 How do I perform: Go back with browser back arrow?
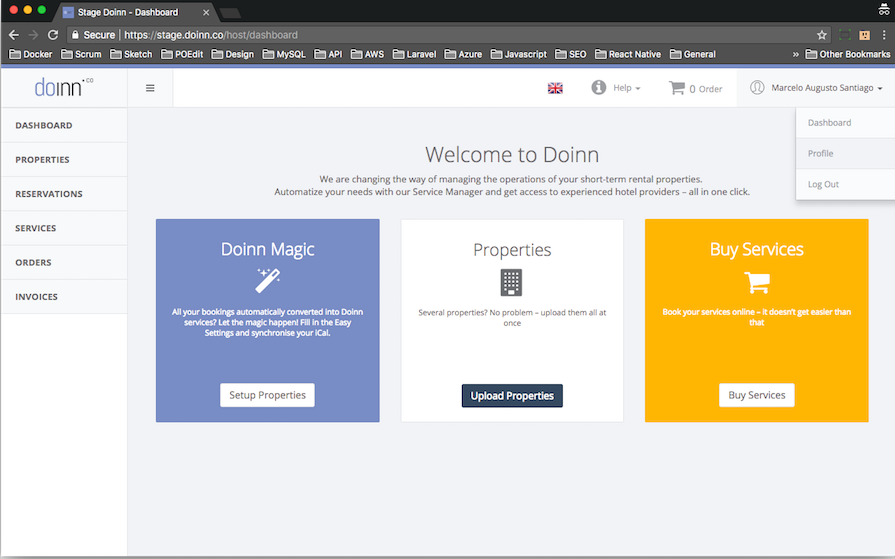14,35
